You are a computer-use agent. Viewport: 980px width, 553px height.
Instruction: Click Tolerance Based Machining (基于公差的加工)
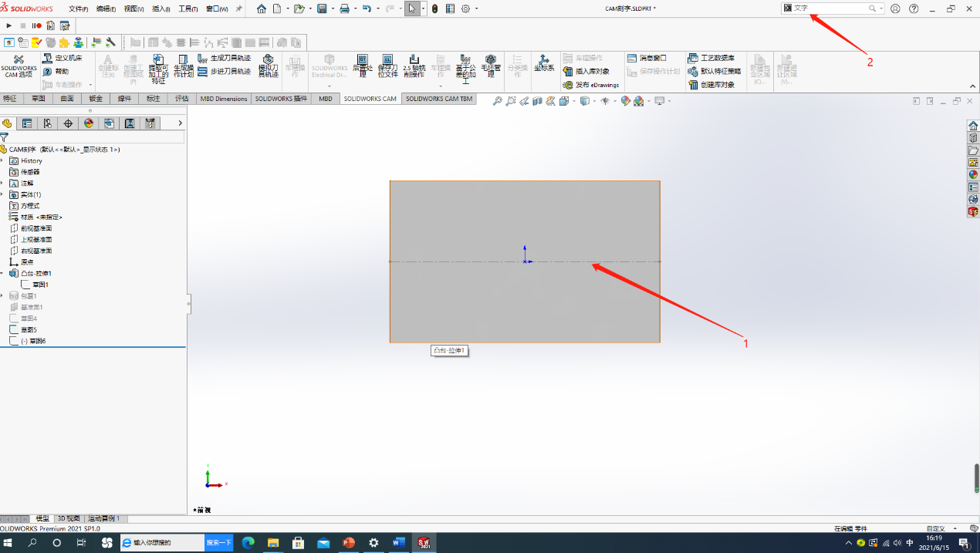coord(465,69)
